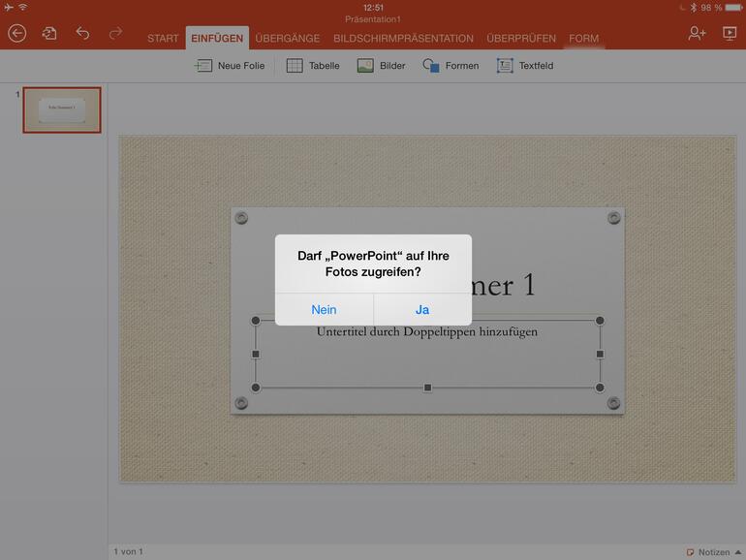This screenshot has height=560, width=746.
Task: Tap the back arrow icon
Action: click(x=17, y=34)
